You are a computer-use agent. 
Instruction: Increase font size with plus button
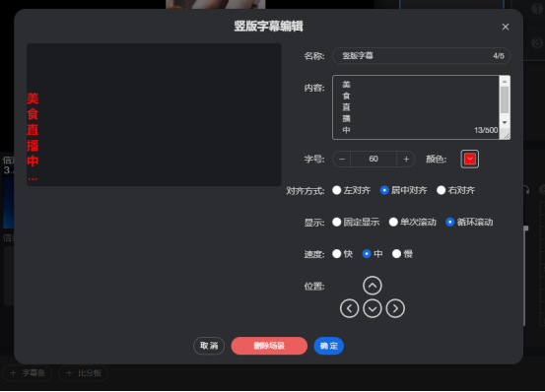tap(406, 159)
